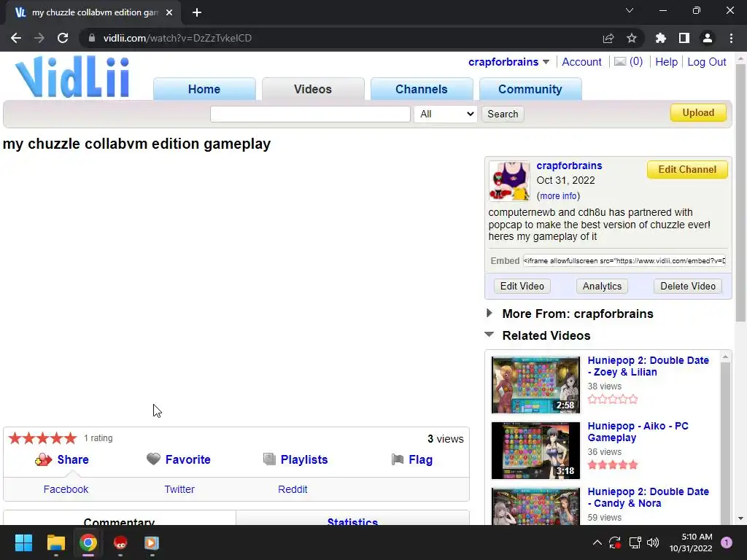Click the (more info) link
This screenshot has height=560, width=747.
(x=558, y=195)
